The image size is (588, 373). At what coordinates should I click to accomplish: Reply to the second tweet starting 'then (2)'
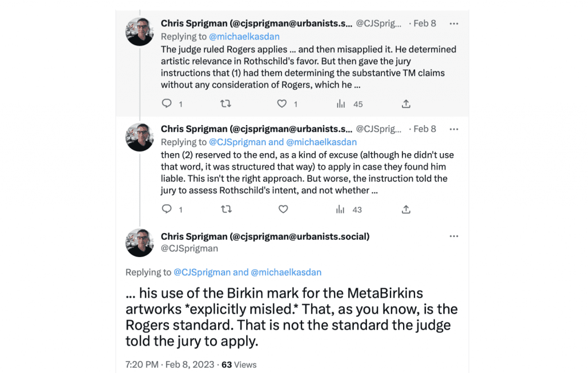coord(167,209)
